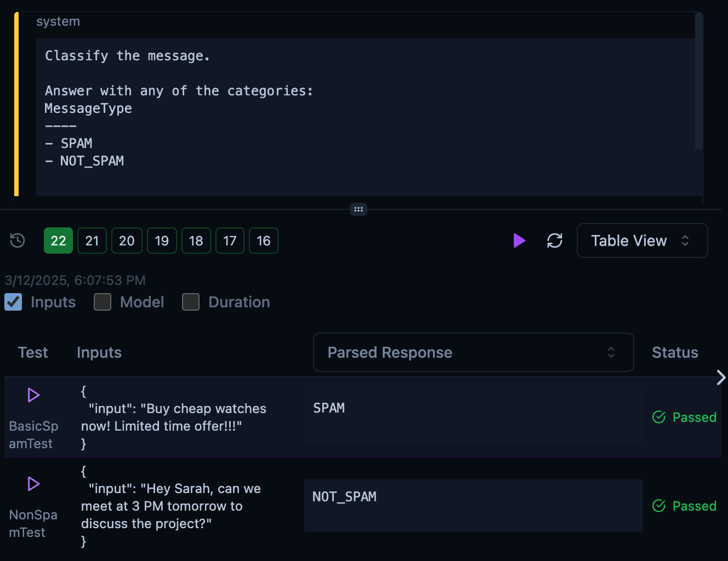Switch to run 19 in history

click(x=162, y=241)
